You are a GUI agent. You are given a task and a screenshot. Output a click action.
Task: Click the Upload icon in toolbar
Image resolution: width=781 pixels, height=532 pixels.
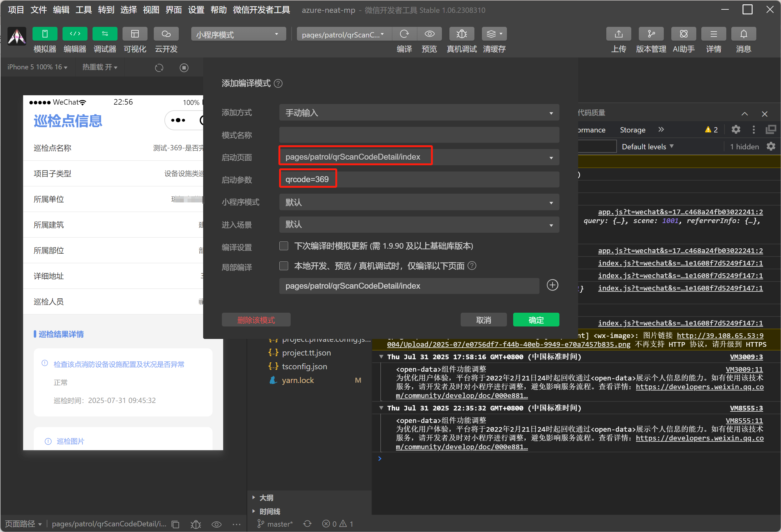[x=618, y=34]
